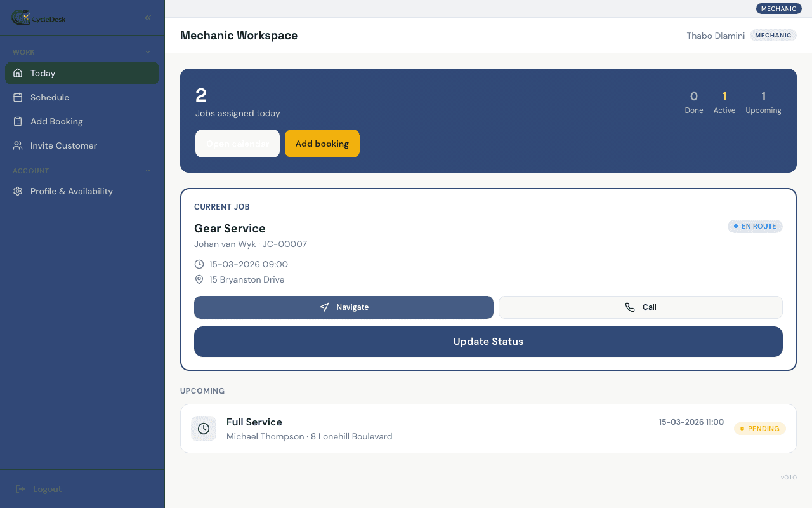Click the Add Booking clipboard icon

[18, 121]
